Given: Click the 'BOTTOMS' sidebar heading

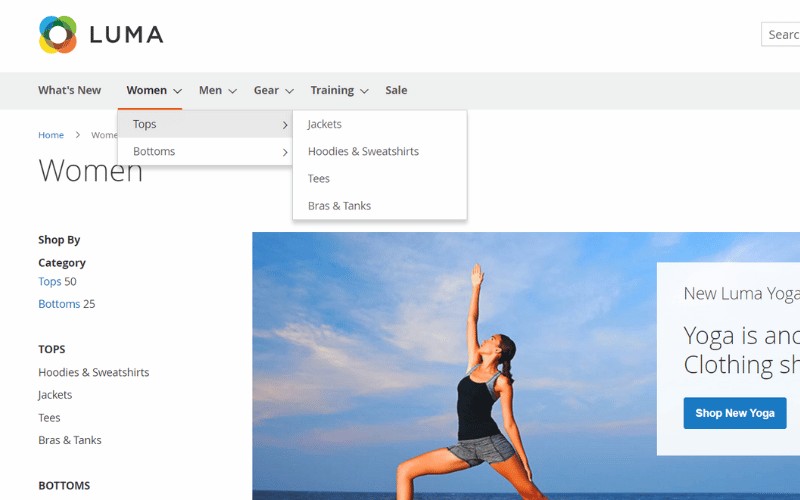Looking at the screenshot, I should pyautogui.click(x=64, y=486).
